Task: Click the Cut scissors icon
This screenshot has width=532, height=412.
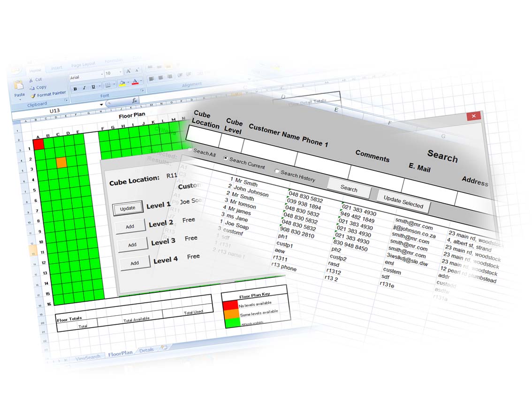Action: point(31,80)
